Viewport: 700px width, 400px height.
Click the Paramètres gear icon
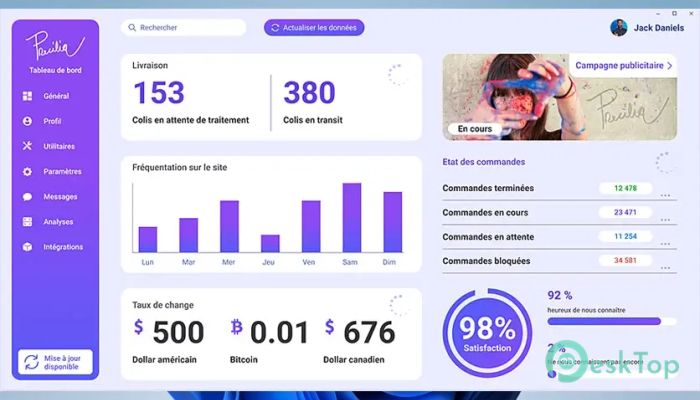27,171
